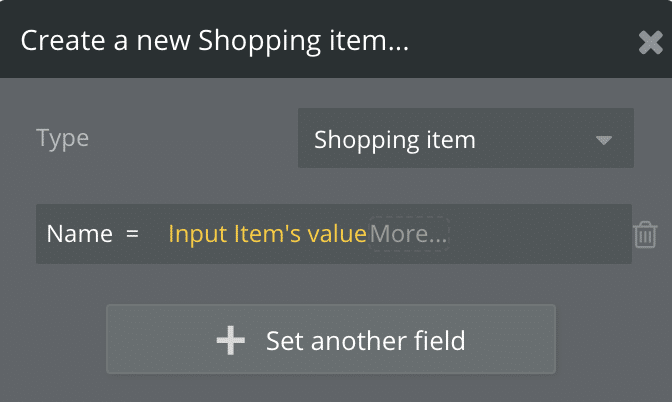This screenshot has width=672, height=402.
Task: Delete the Name field using trash icon
Action: (645, 235)
